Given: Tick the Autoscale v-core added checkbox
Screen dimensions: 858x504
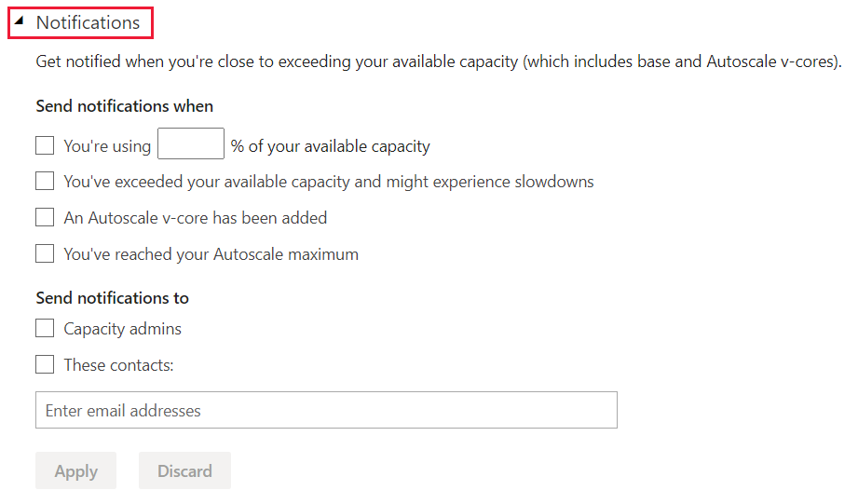Looking at the screenshot, I should click(45, 217).
